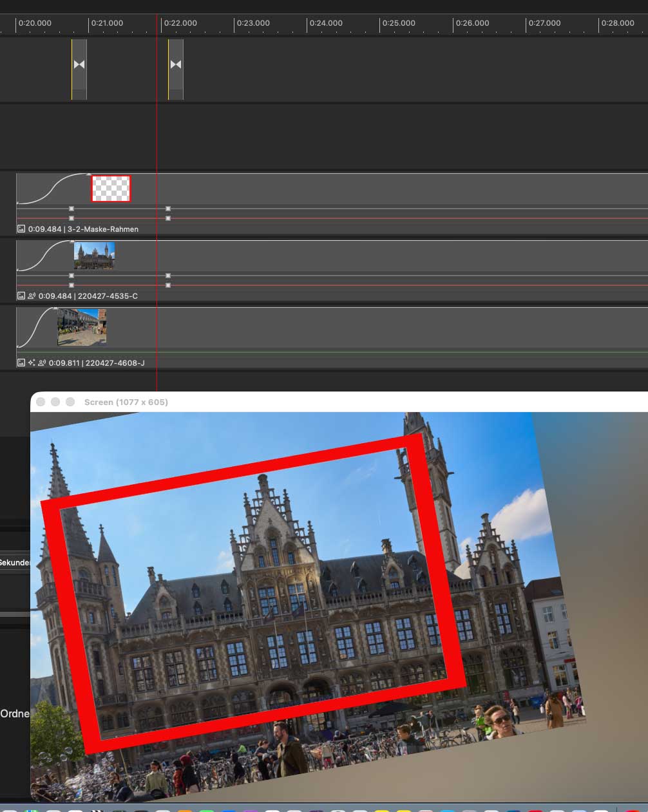
Task: Select the street plaza thumbnail in timeline
Action: (x=82, y=326)
